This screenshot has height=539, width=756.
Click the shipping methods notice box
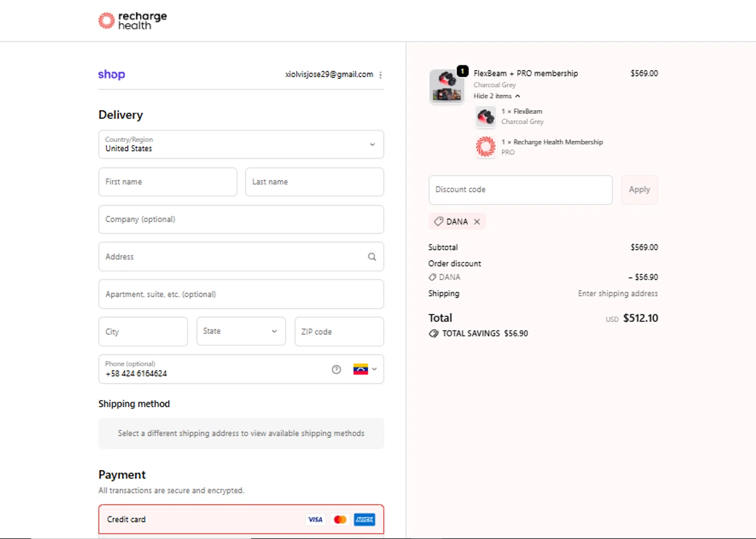241,433
